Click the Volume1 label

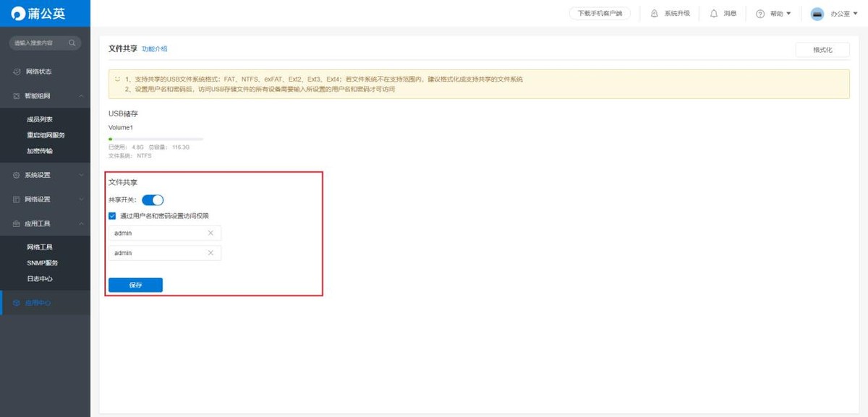pyautogui.click(x=121, y=128)
